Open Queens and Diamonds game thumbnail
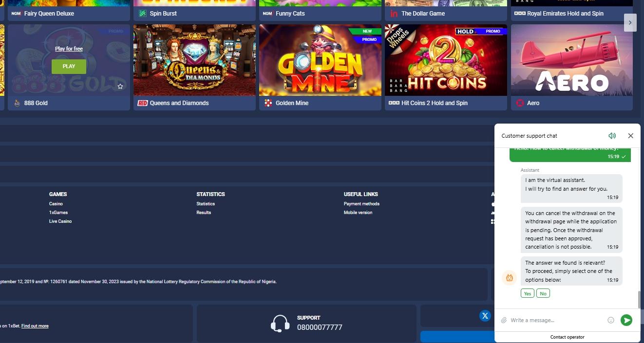Screen dimensions: 644x343 tap(194, 60)
